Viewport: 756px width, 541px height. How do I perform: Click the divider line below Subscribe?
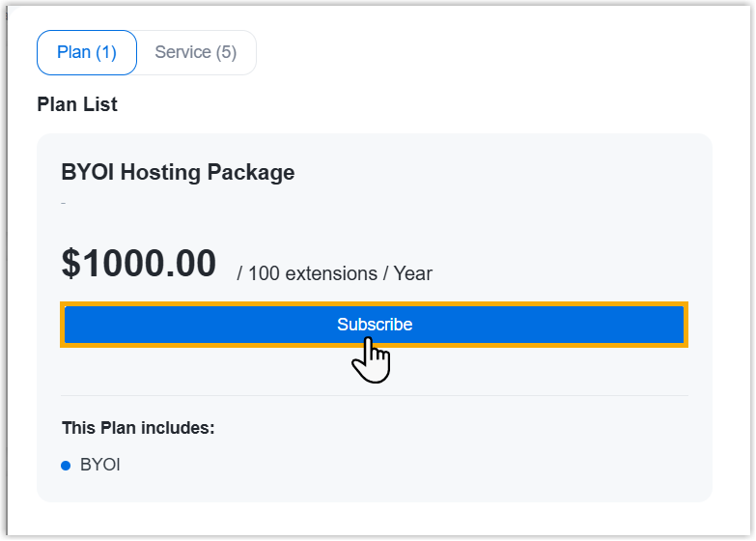coord(375,395)
